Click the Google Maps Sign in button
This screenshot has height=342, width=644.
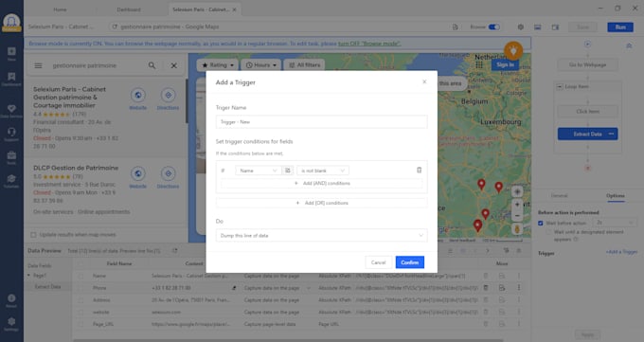tap(505, 64)
